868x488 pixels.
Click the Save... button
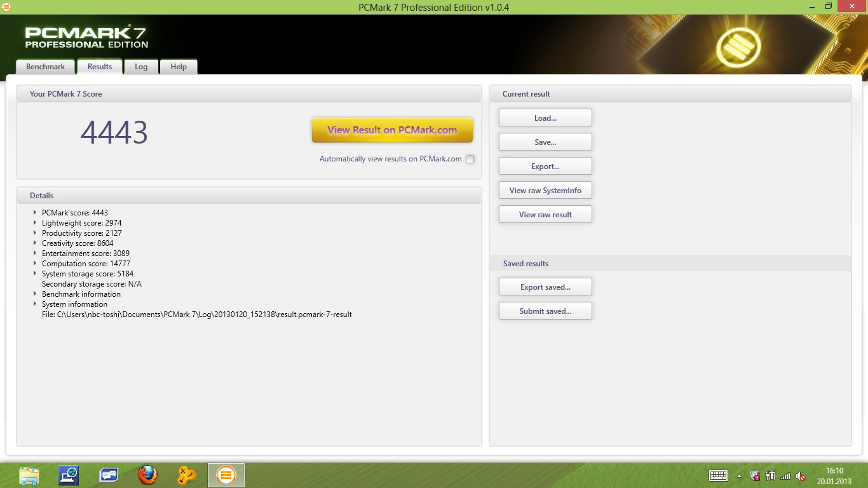pos(545,142)
